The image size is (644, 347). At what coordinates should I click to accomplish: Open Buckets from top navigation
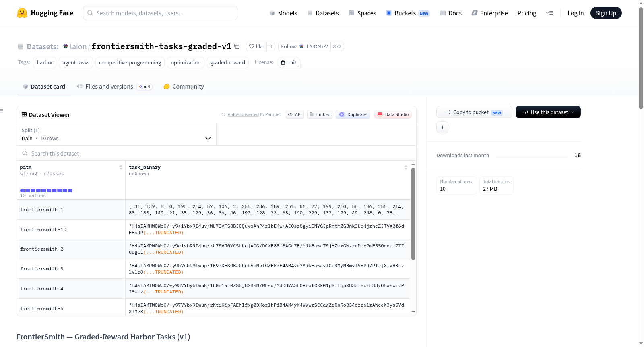pyautogui.click(x=408, y=13)
